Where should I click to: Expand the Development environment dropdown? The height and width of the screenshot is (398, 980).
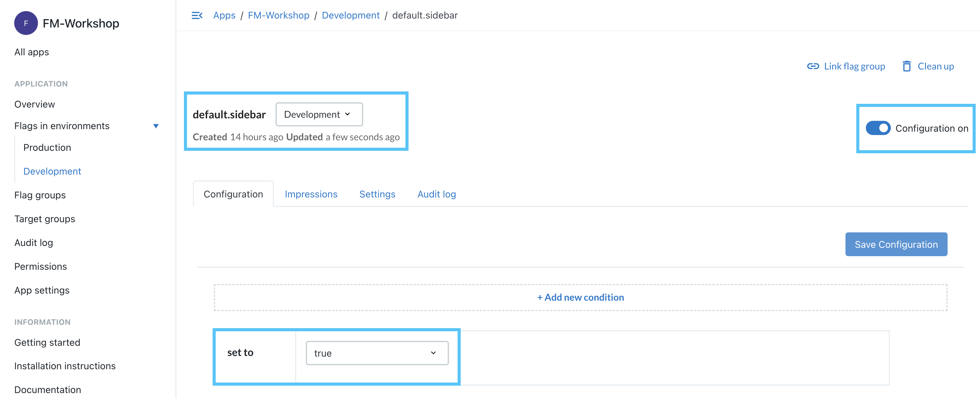tap(318, 114)
